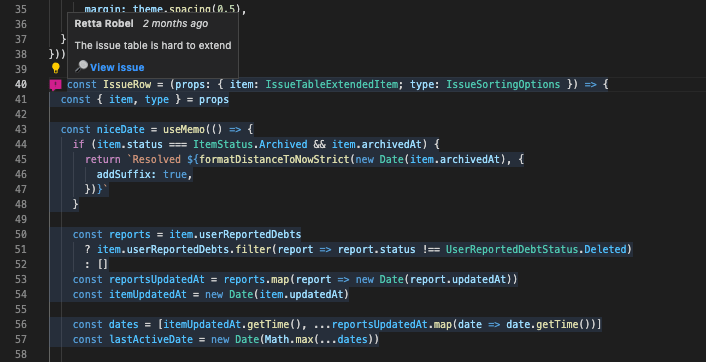The width and height of the screenshot is (706, 362).
Task: Click the "The issue table is hard to extend" message
Action: click(153, 45)
